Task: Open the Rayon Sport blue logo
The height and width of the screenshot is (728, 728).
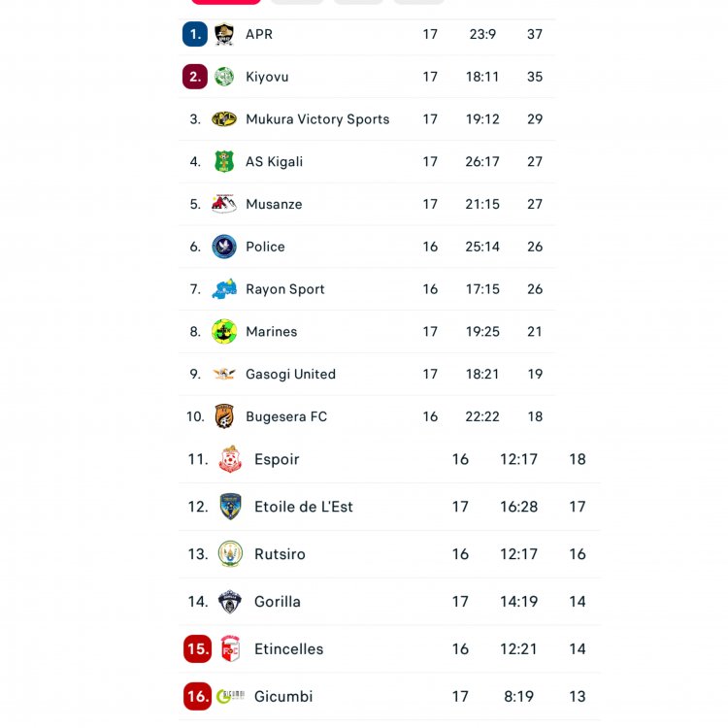Action: click(x=224, y=289)
